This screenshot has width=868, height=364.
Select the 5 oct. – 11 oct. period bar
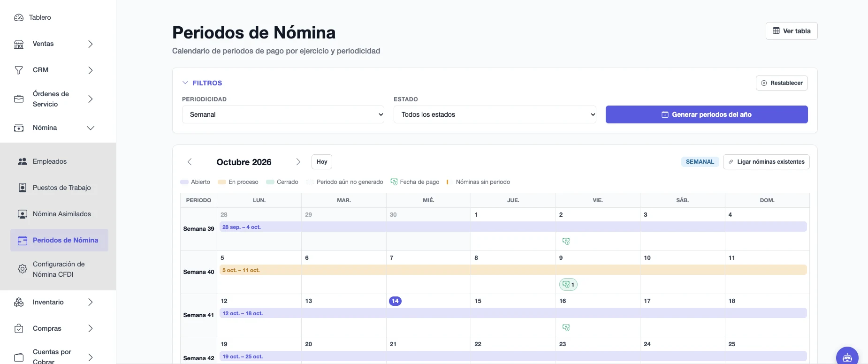pos(513,270)
